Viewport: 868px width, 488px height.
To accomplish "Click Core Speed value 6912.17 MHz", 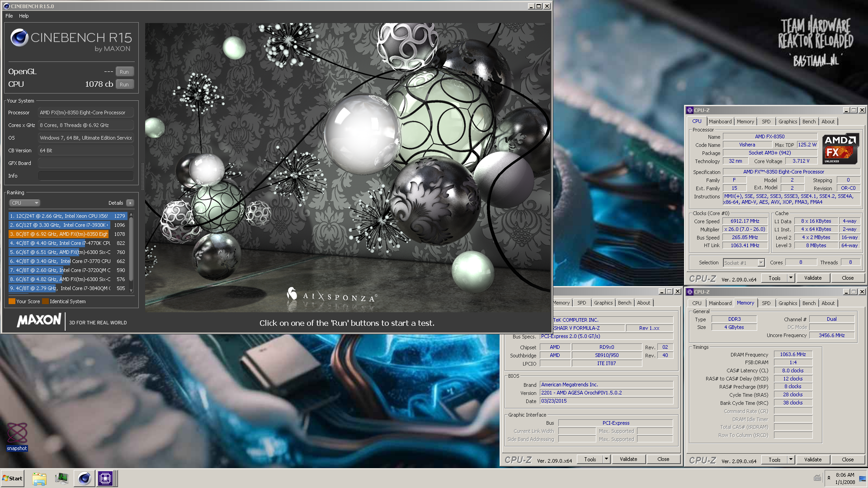I will pos(745,221).
